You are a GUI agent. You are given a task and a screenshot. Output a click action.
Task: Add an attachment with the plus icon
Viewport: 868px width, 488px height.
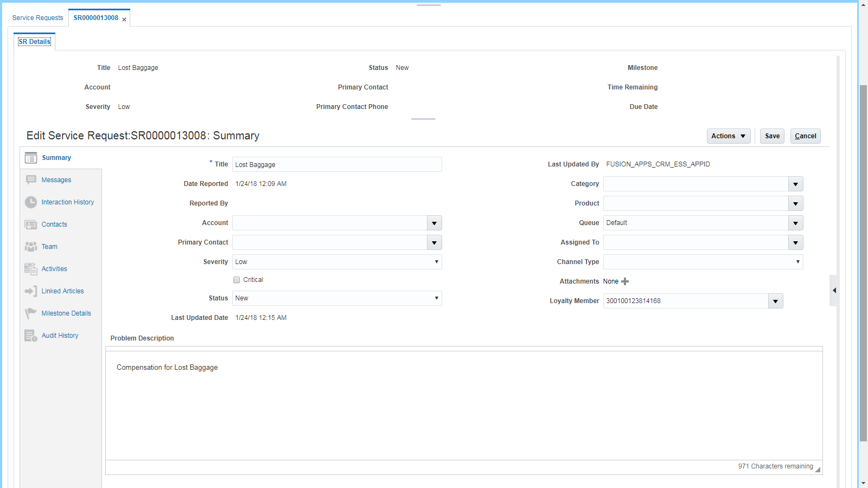[x=625, y=281]
